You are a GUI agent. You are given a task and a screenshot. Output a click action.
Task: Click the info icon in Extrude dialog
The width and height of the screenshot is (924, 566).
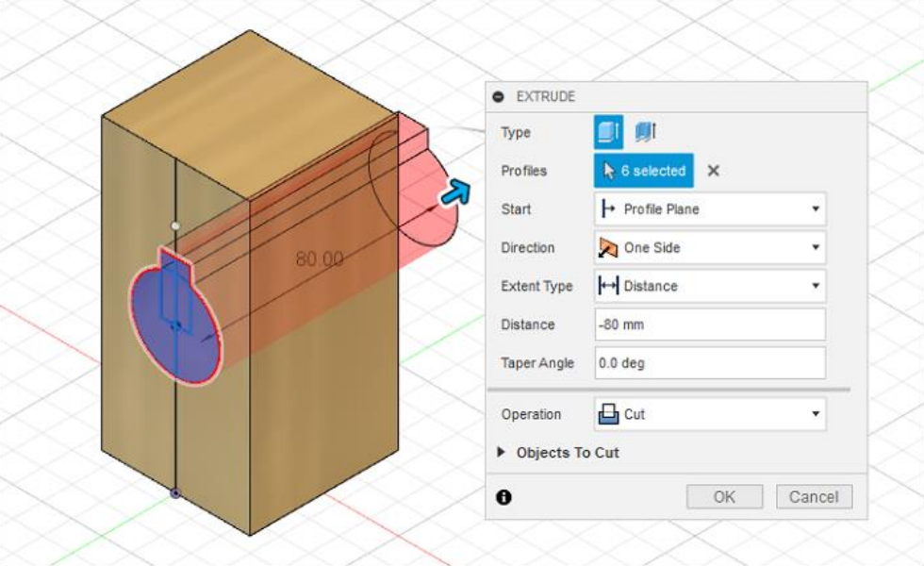click(x=503, y=497)
